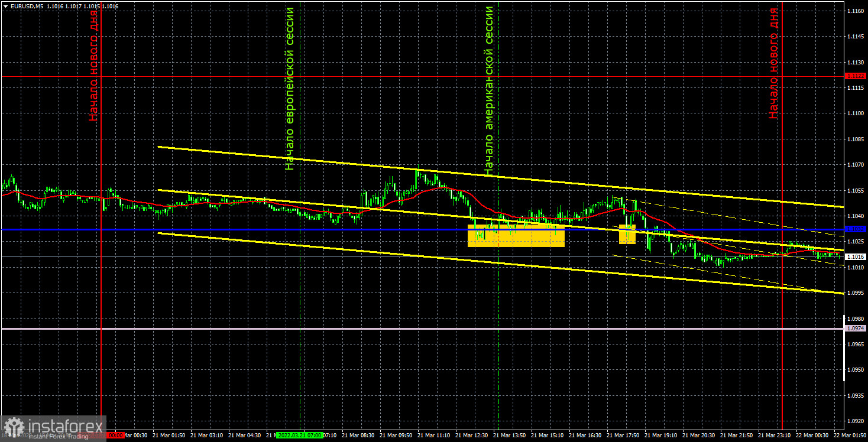Click the '21 Mar 13:50' time axis label

(x=509, y=435)
